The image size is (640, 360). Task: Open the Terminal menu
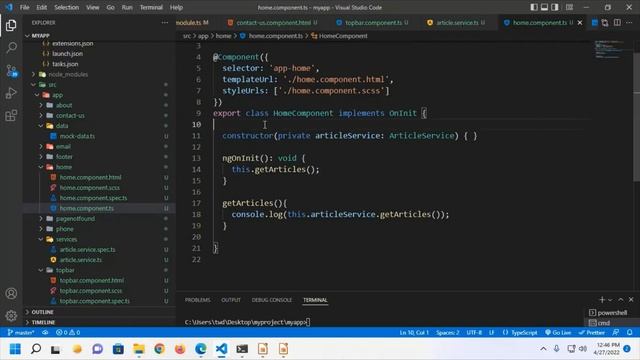tap(151, 7)
